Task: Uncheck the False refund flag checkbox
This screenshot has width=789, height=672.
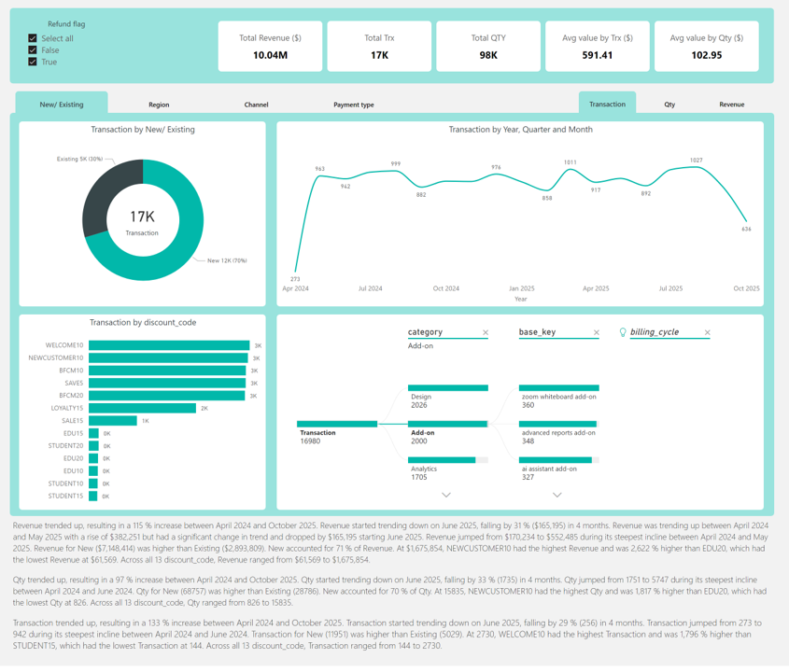Action: [x=33, y=50]
